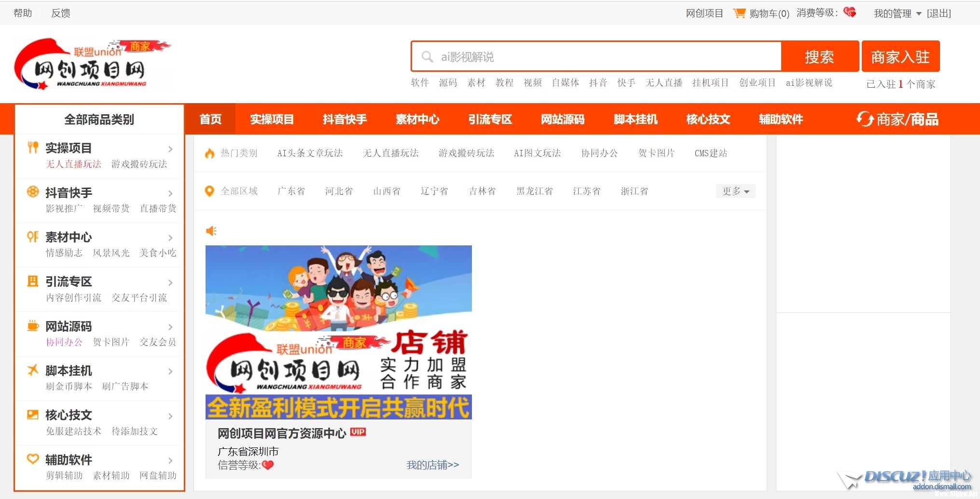Click the fork icon beside 实操项目 category
The height and width of the screenshot is (499, 980).
[x=33, y=148]
